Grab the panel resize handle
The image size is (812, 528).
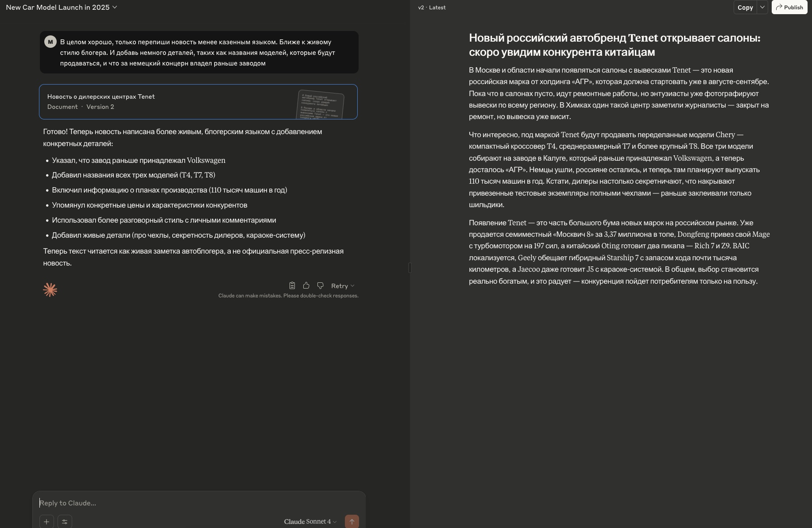point(410,267)
